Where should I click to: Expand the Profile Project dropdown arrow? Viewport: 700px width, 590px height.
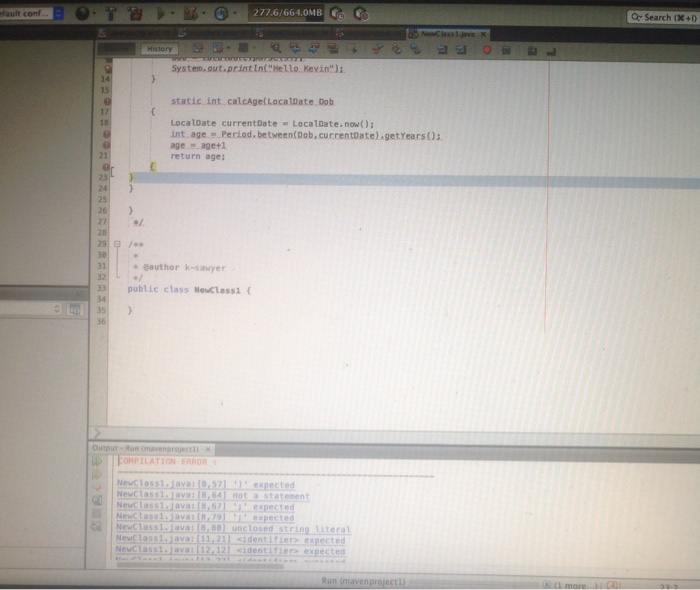tap(235, 14)
